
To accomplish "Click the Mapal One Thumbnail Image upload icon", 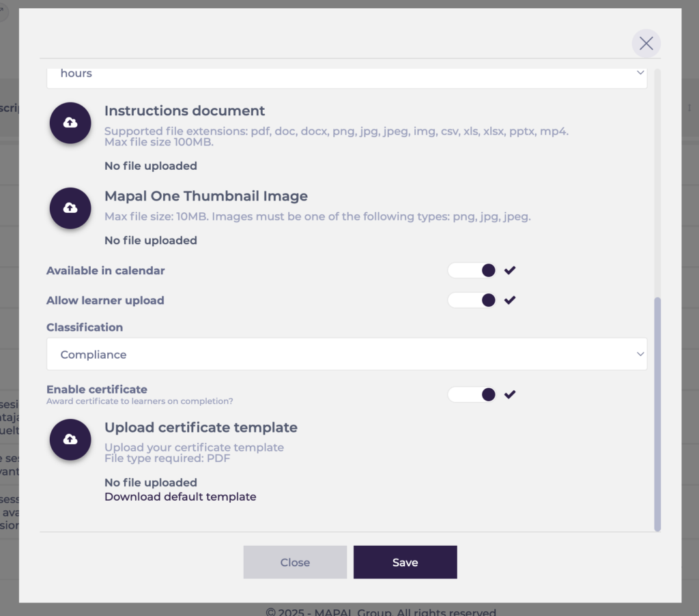I will tap(70, 208).
